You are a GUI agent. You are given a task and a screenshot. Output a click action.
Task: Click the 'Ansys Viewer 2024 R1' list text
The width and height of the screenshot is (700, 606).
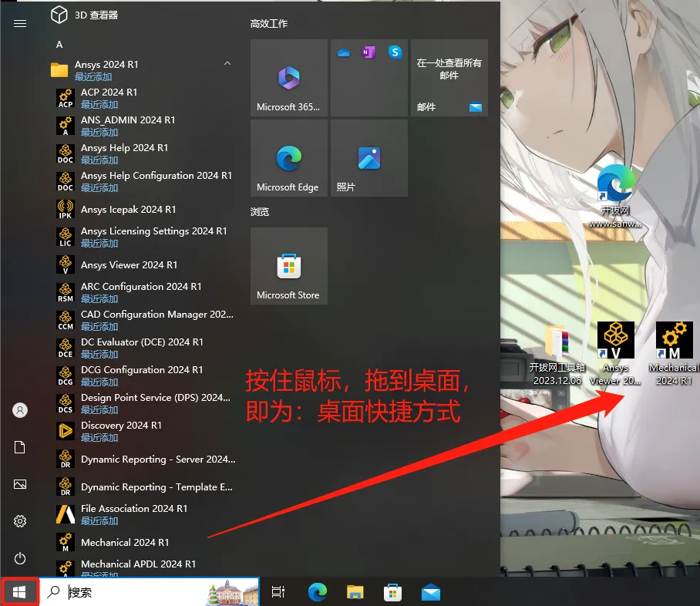click(129, 264)
